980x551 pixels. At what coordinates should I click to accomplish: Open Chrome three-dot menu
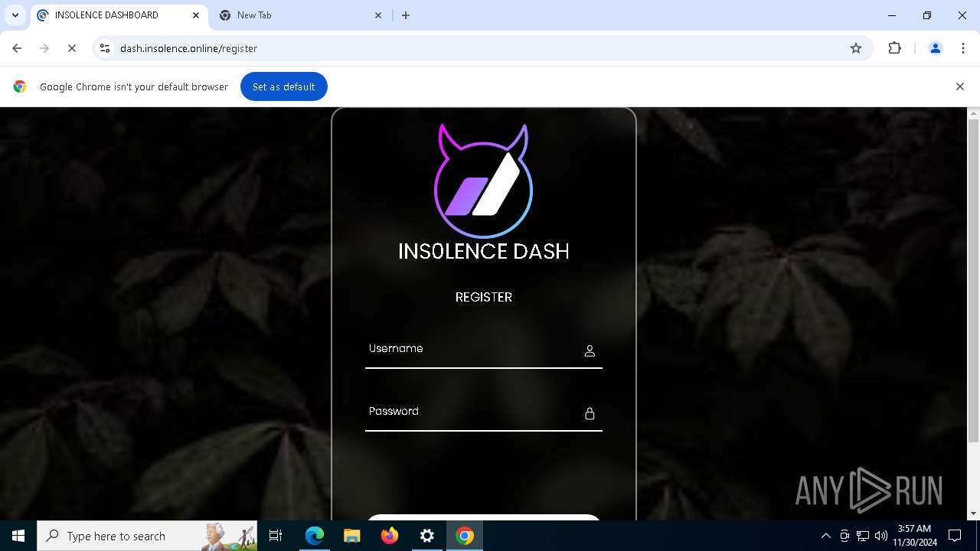(x=963, y=48)
